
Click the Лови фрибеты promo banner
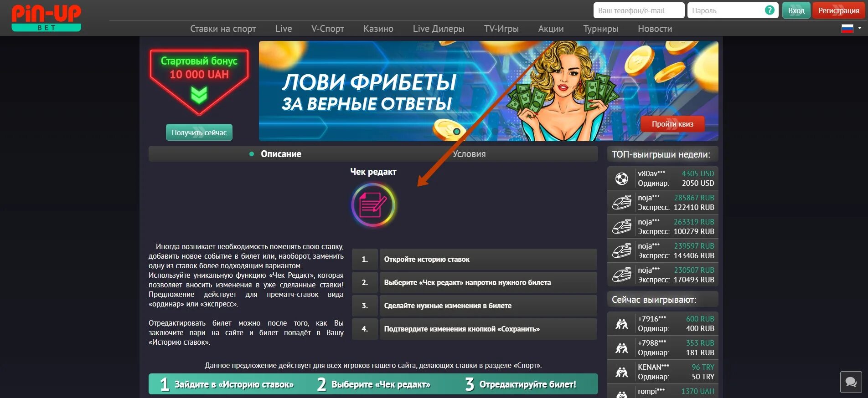[488, 91]
